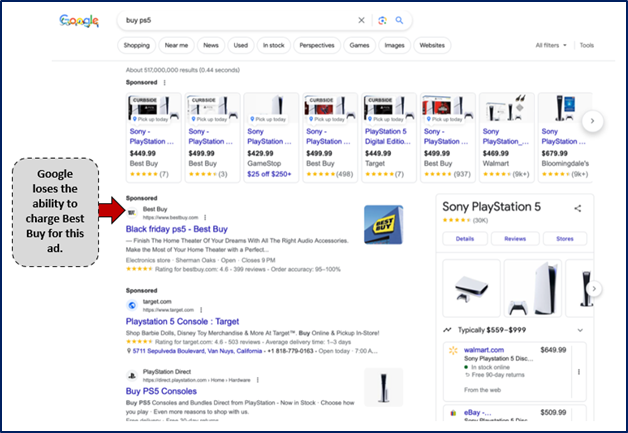Click the PlayStation Direct favicon
The image size is (628, 433).
click(x=132, y=375)
